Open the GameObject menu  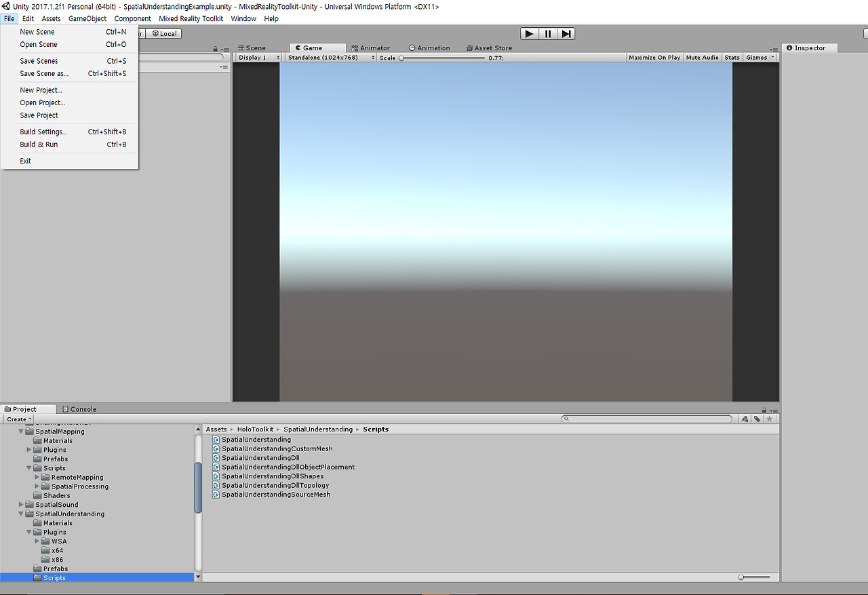(87, 19)
